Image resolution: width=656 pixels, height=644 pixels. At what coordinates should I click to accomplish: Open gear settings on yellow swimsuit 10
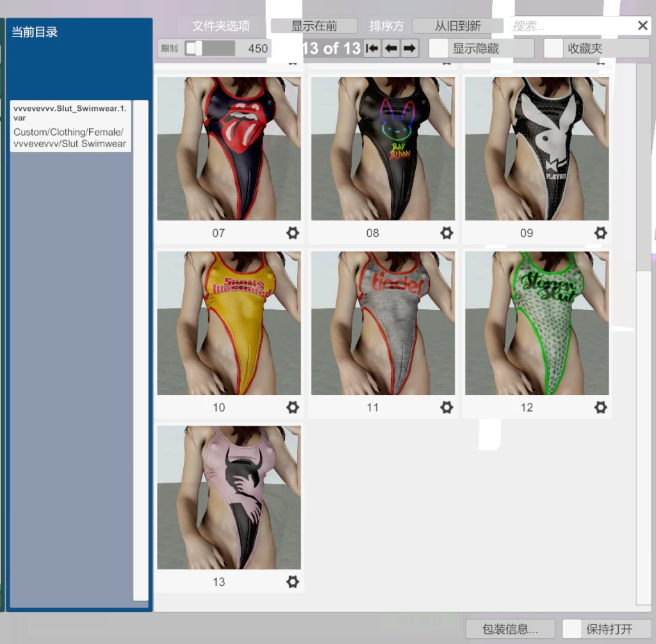click(292, 407)
